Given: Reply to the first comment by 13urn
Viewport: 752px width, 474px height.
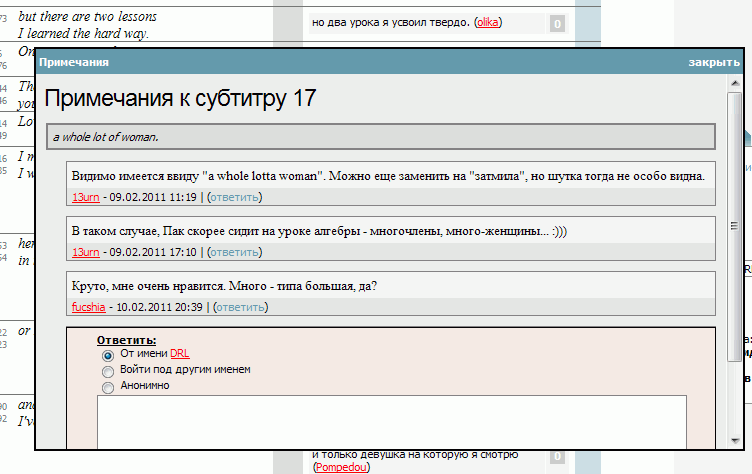Looking at the screenshot, I should [238, 197].
